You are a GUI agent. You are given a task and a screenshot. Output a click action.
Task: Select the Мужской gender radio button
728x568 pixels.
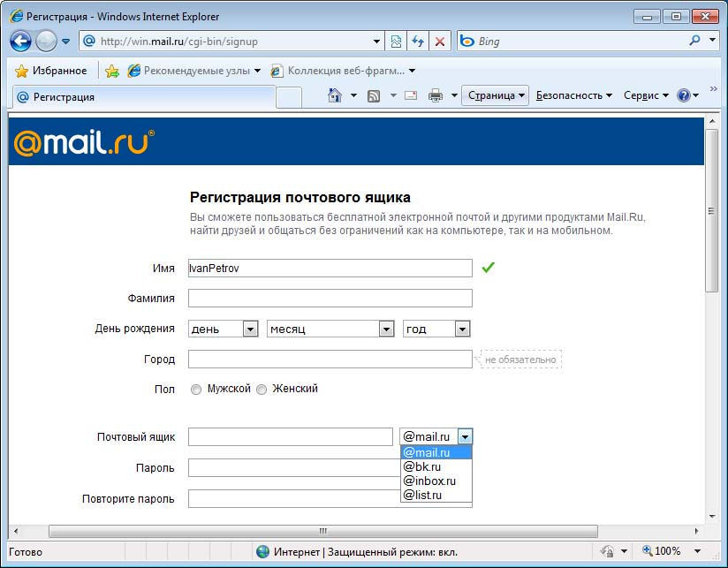pyautogui.click(x=196, y=389)
